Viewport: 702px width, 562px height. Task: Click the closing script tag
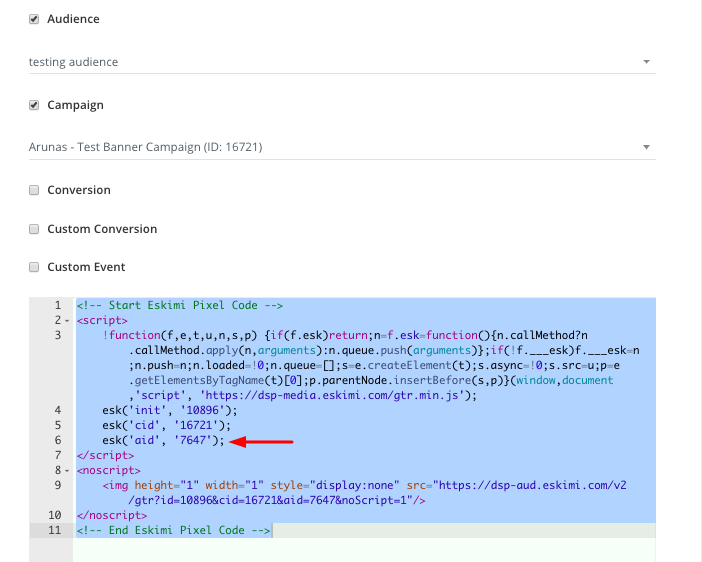click(105, 455)
